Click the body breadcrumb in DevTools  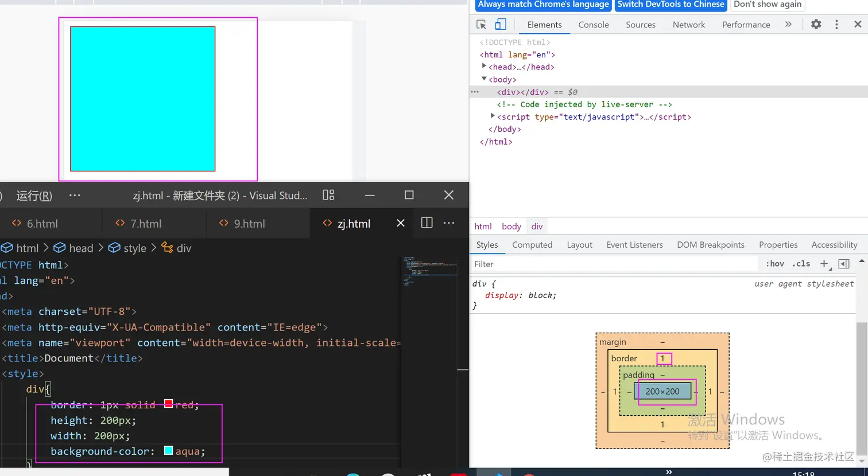tap(511, 227)
